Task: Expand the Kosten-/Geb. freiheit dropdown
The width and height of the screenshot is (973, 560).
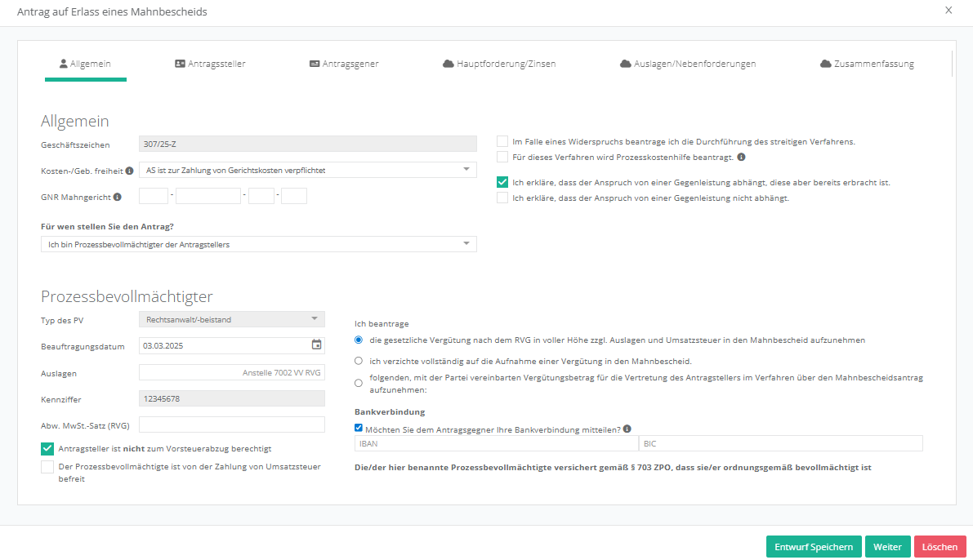Action: [x=307, y=170]
